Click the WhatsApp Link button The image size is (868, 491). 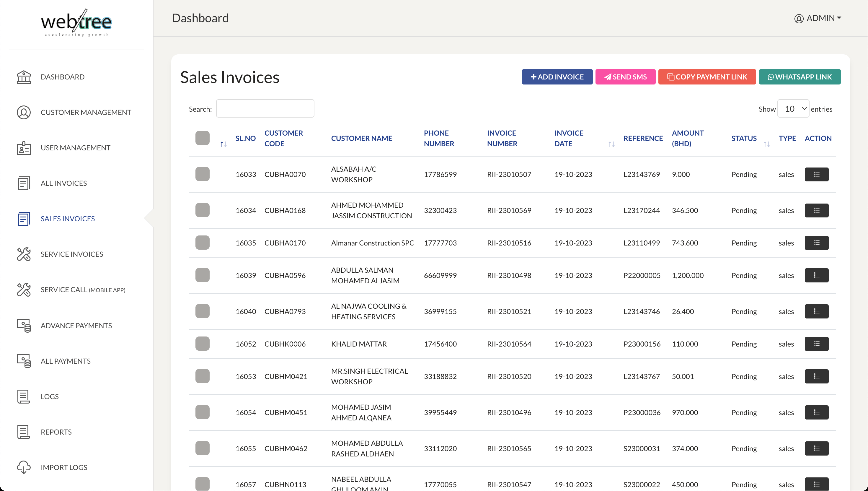pos(799,76)
